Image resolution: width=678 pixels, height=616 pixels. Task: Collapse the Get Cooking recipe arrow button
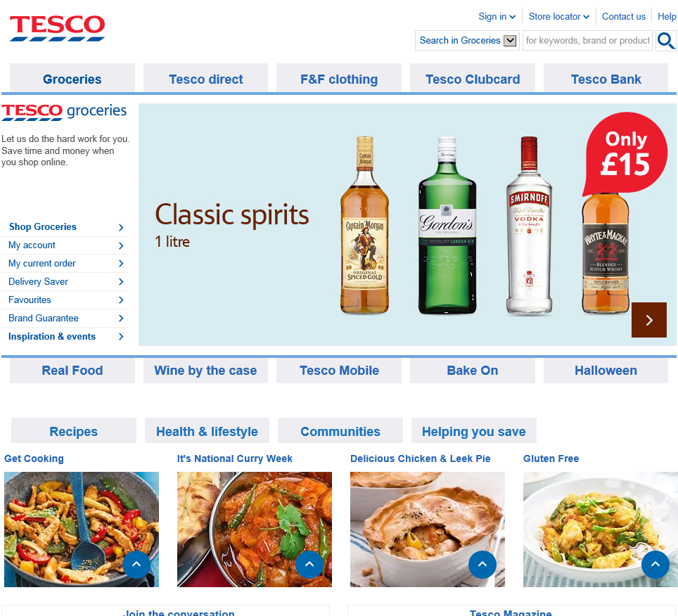136,564
